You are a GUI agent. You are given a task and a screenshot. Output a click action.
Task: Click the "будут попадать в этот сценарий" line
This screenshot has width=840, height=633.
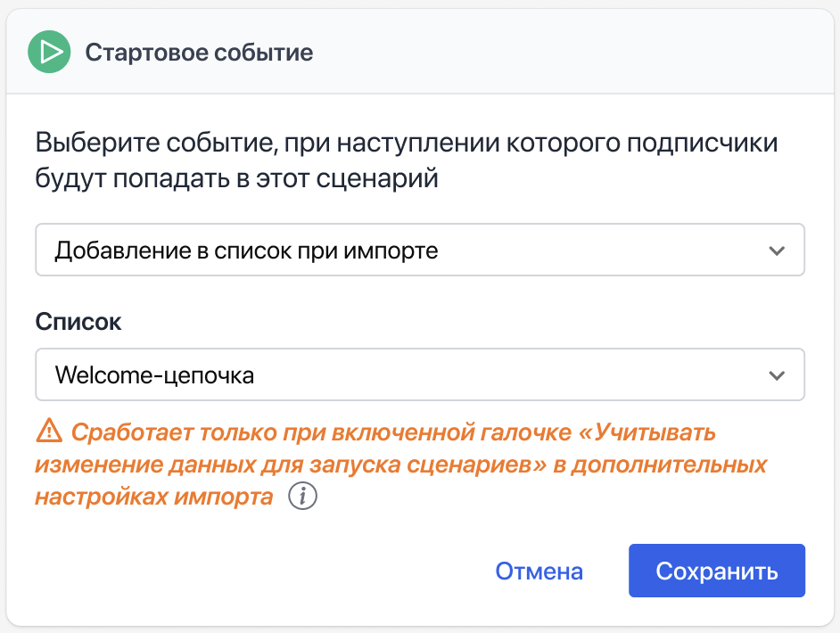coord(237,178)
